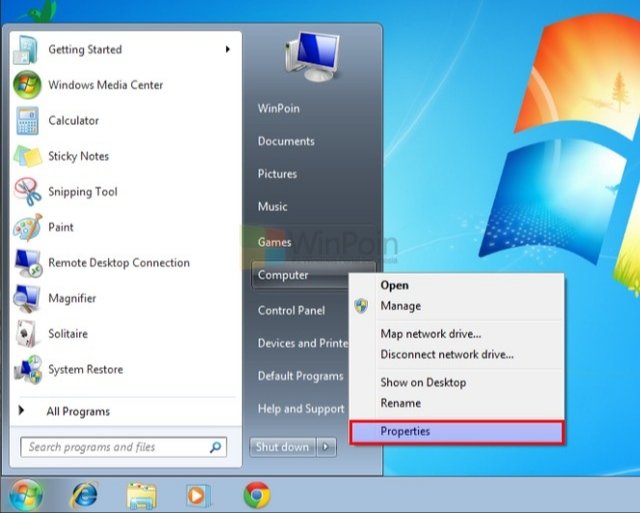Start Solitaire cards icon
The image size is (640, 513).
(x=27, y=334)
